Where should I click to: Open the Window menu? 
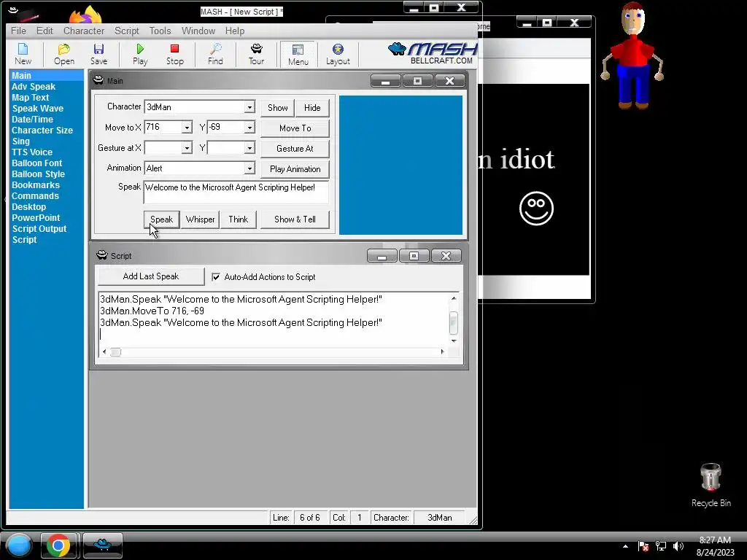pos(198,31)
